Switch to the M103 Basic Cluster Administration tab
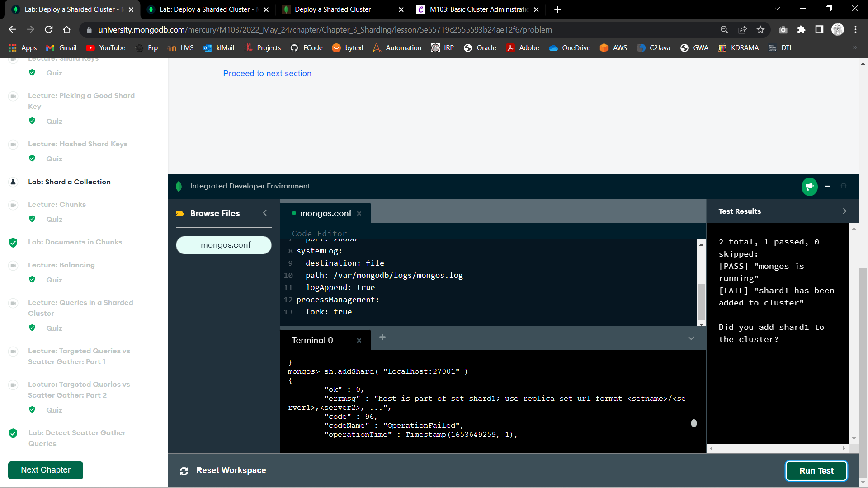This screenshot has height=488, width=868. click(478, 9)
